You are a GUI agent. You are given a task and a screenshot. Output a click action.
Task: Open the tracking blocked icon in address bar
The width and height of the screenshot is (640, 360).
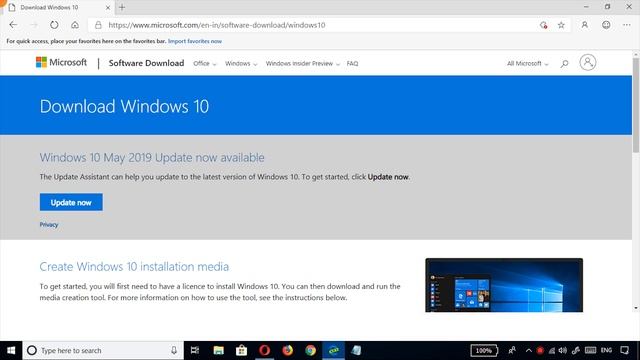(x=543, y=25)
